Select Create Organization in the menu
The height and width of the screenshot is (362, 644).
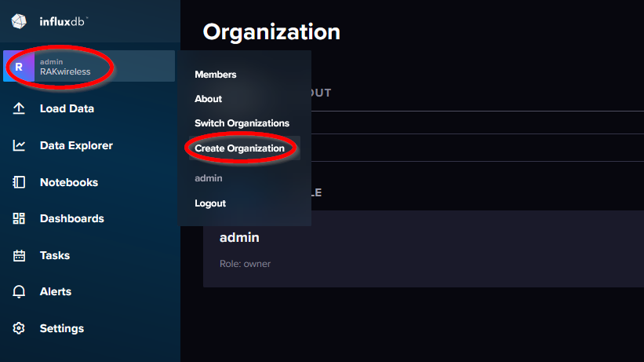click(239, 148)
